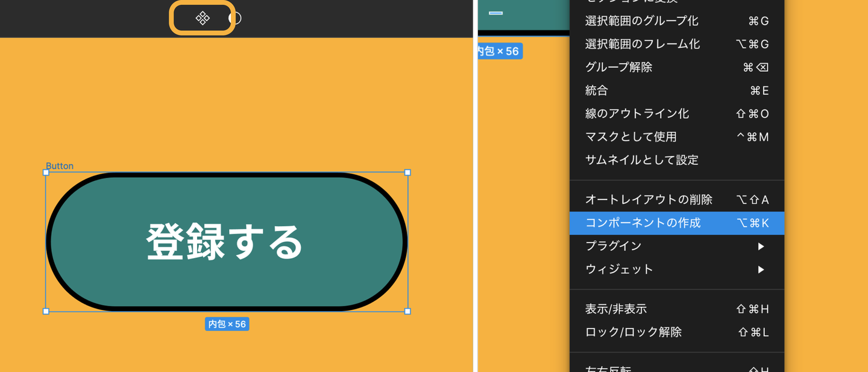This screenshot has height=372, width=868.
Task: Click top-left selection handle of Button frame
Action: coord(46,172)
